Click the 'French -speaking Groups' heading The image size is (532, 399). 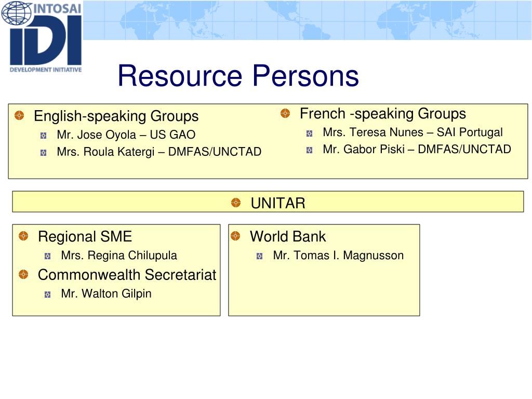tap(383, 114)
